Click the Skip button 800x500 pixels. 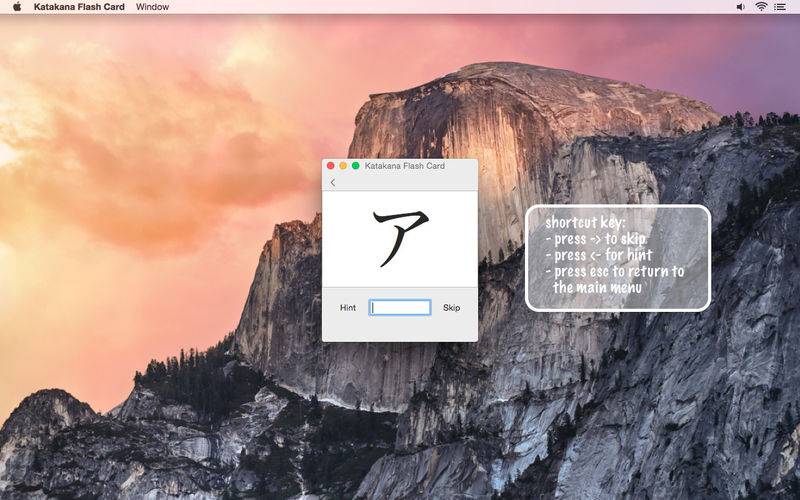(x=452, y=308)
